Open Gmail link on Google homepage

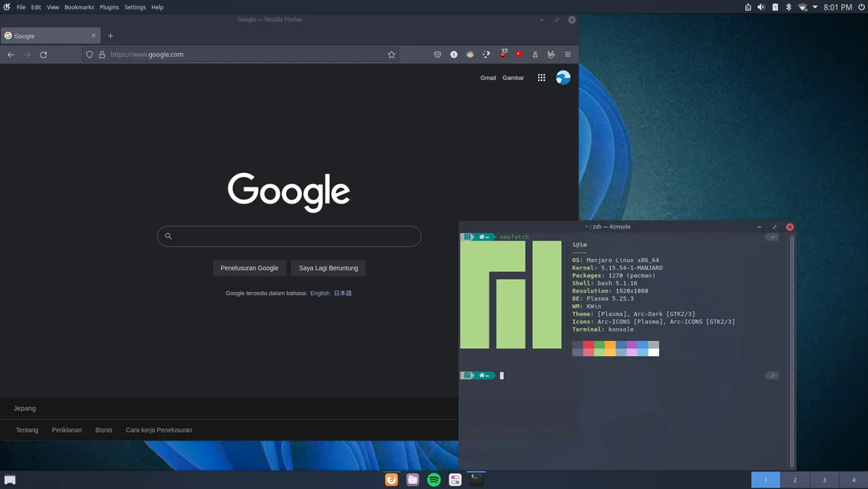coord(488,77)
